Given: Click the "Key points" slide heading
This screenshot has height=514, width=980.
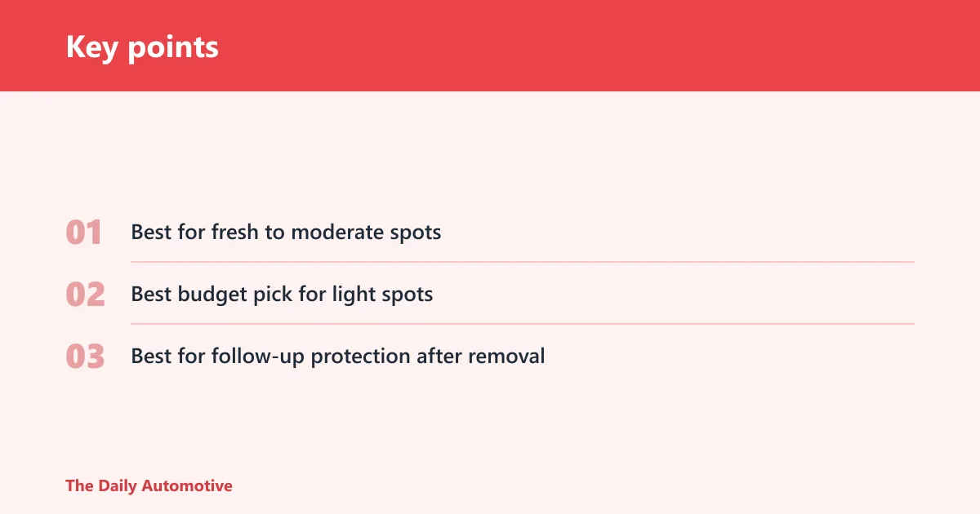Looking at the screenshot, I should [x=142, y=47].
